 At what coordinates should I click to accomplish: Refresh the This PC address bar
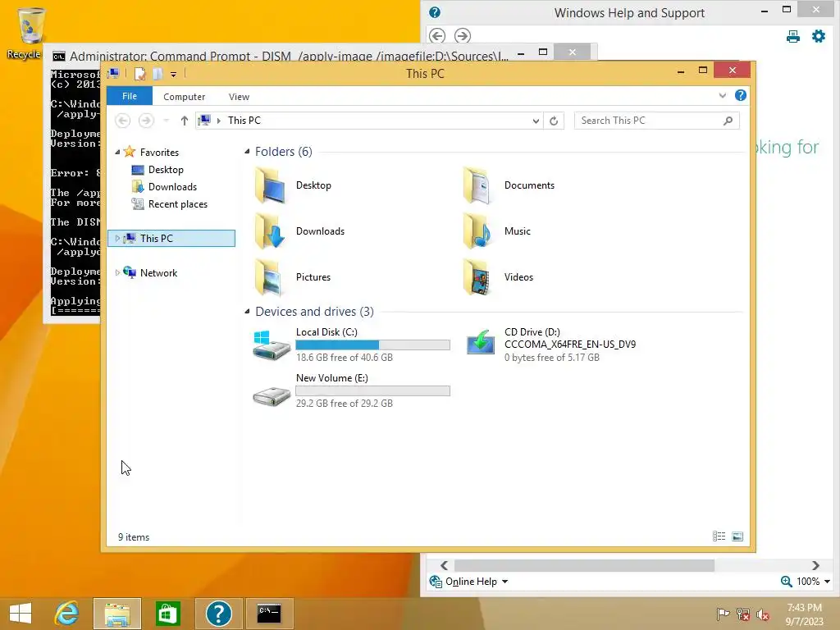click(554, 121)
